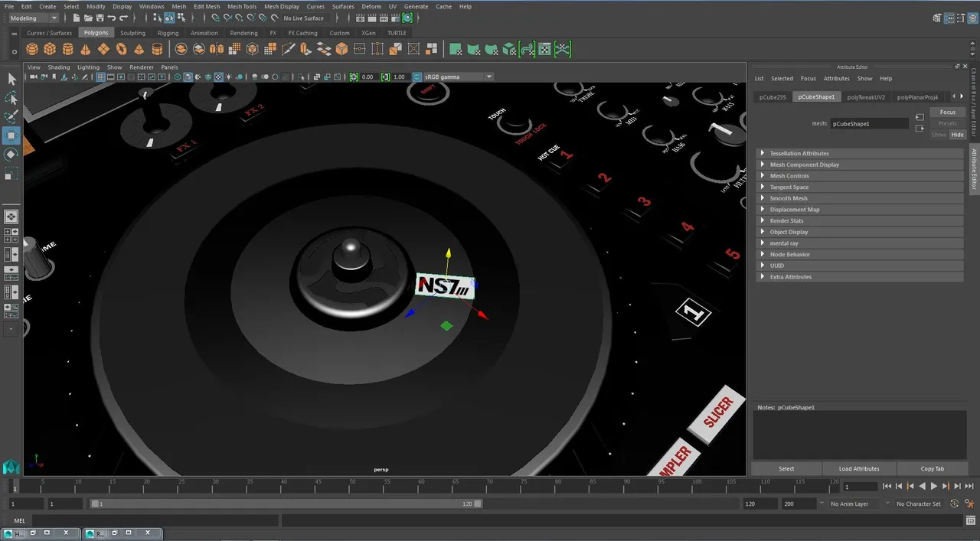Create a polygon cube from the shelf
Screen dimensions: 980x541
tap(50, 49)
